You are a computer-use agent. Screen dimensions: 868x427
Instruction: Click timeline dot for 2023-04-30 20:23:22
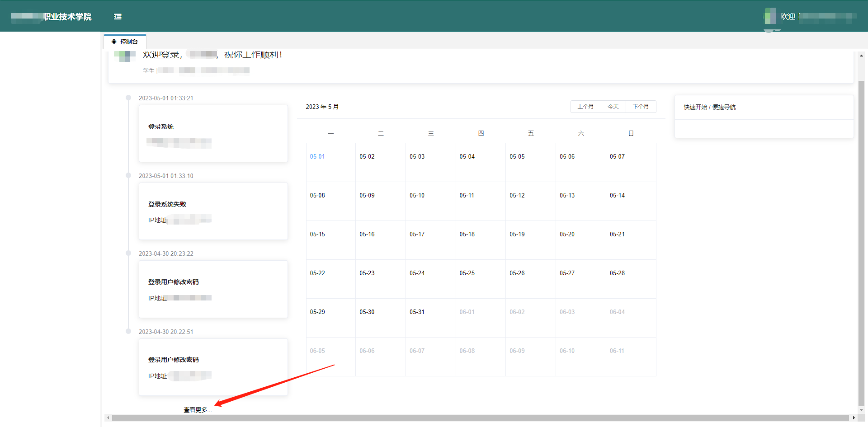[x=128, y=253]
